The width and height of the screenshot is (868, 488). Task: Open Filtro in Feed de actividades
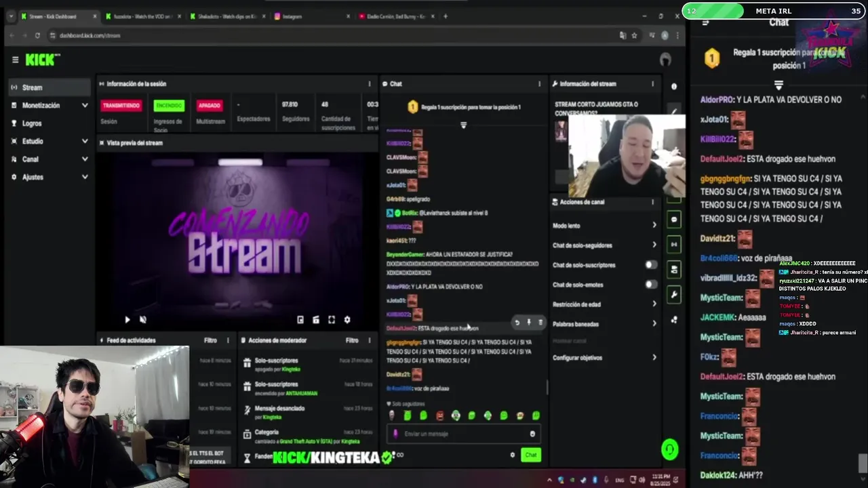point(210,340)
